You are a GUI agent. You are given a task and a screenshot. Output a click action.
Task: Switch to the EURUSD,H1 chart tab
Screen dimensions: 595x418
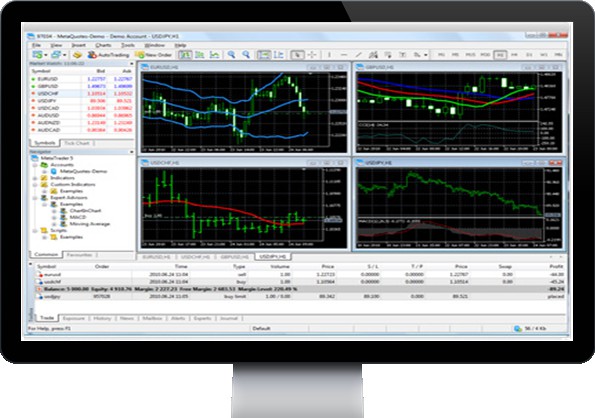[x=156, y=257]
